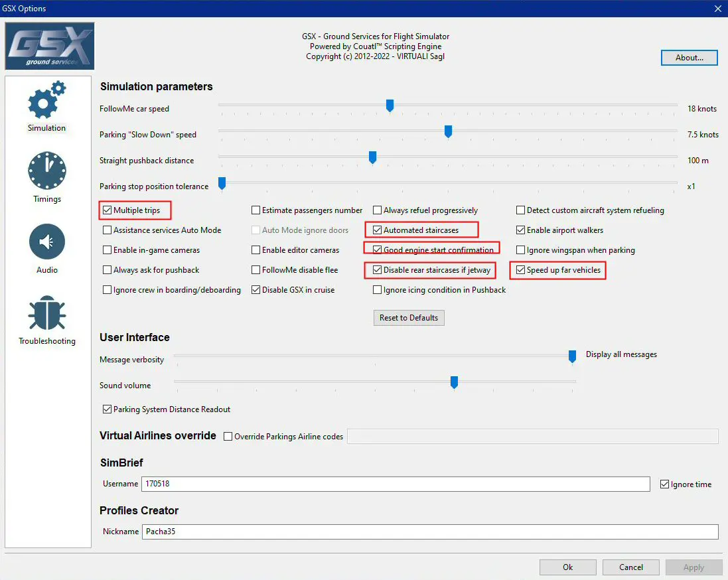This screenshot has height=580, width=728.
Task: Click the Sound volume slider handle
Action: 454,383
